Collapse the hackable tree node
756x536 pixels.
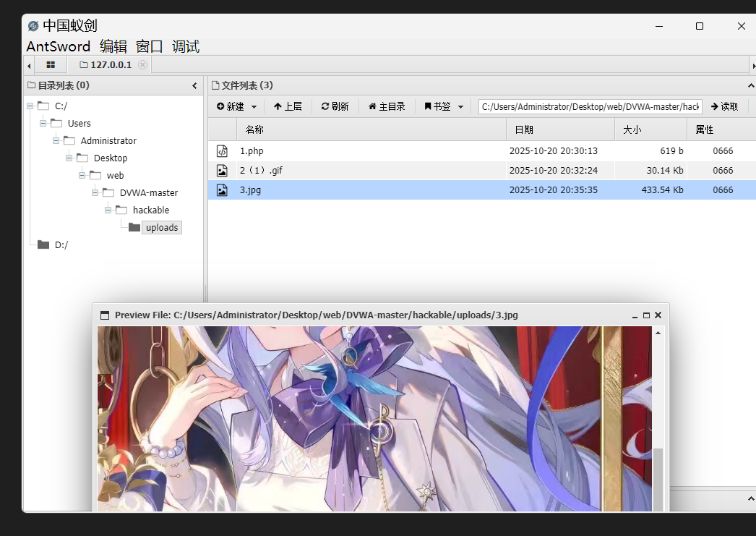coord(108,210)
